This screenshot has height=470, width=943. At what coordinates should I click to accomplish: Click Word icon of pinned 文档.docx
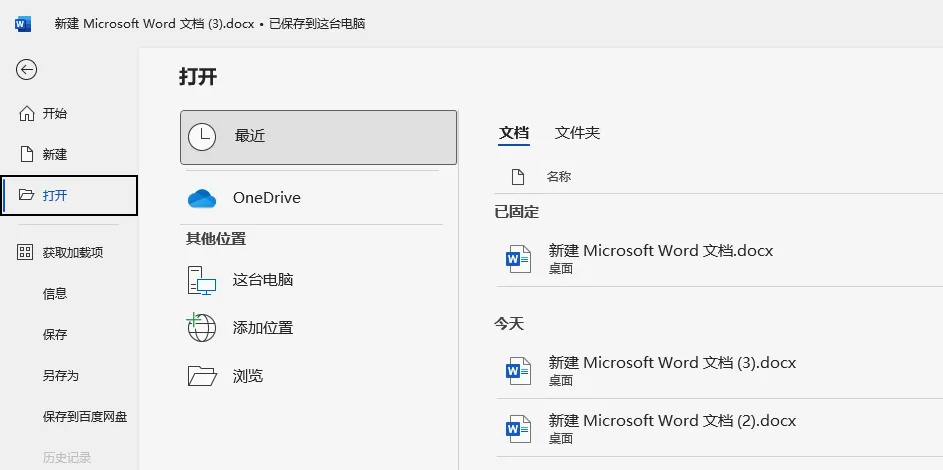click(x=518, y=259)
